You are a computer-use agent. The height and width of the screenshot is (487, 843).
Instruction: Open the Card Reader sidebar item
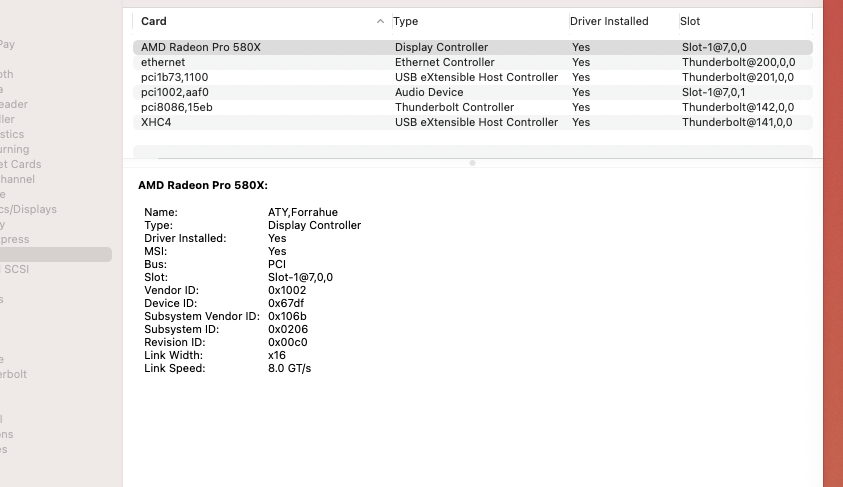pos(14,104)
